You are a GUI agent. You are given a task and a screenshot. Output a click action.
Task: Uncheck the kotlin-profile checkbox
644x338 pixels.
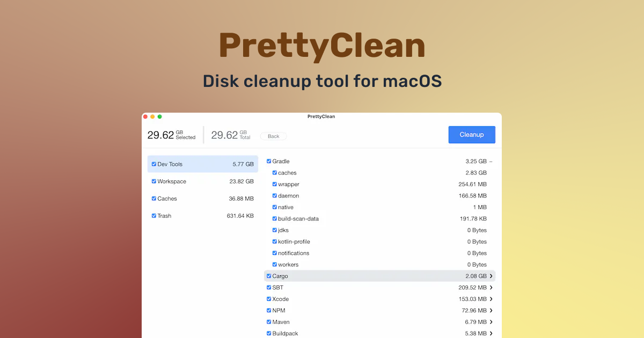pos(274,241)
